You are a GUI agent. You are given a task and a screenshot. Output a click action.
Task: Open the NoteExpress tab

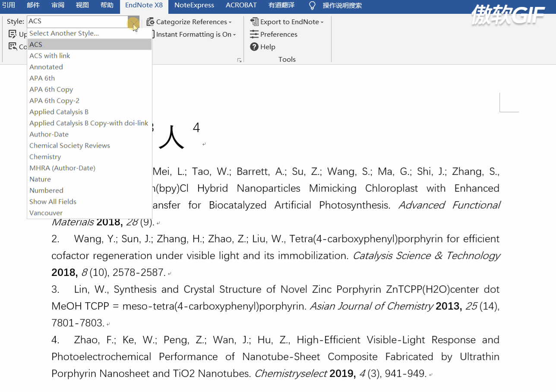(194, 5)
